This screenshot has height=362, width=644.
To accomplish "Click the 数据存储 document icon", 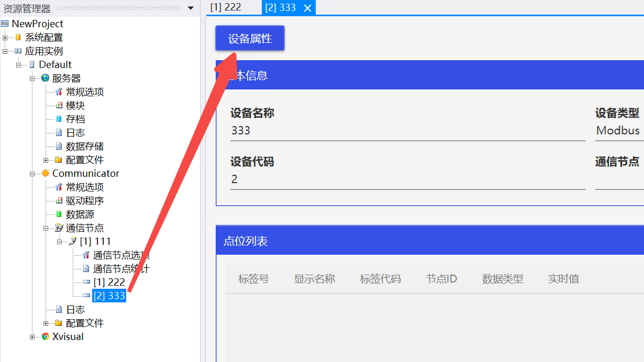I will pyautogui.click(x=59, y=146).
